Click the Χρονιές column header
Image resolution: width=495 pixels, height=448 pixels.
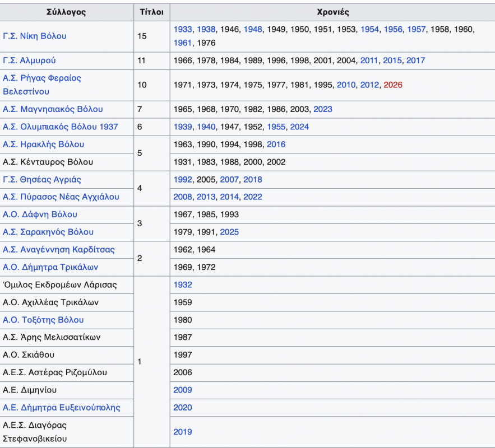click(x=332, y=12)
